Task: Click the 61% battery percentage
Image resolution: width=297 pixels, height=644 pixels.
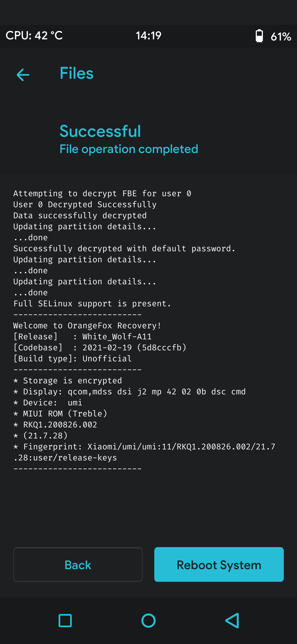Action: tap(281, 36)
